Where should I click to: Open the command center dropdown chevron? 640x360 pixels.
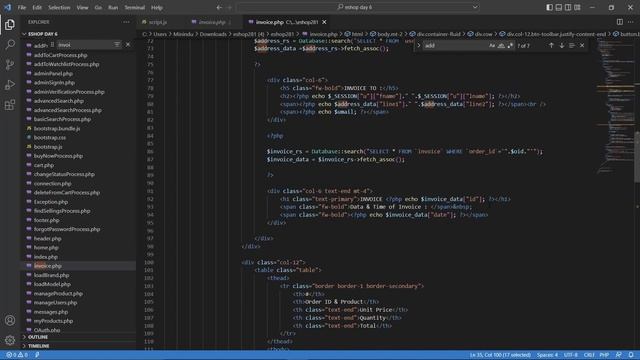pos(475,7)
